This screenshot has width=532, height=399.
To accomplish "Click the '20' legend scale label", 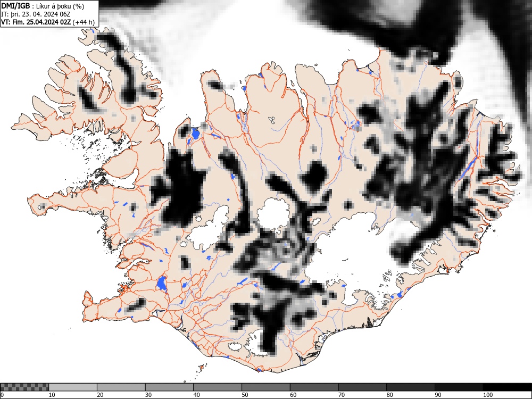I will tap(100, 395).
